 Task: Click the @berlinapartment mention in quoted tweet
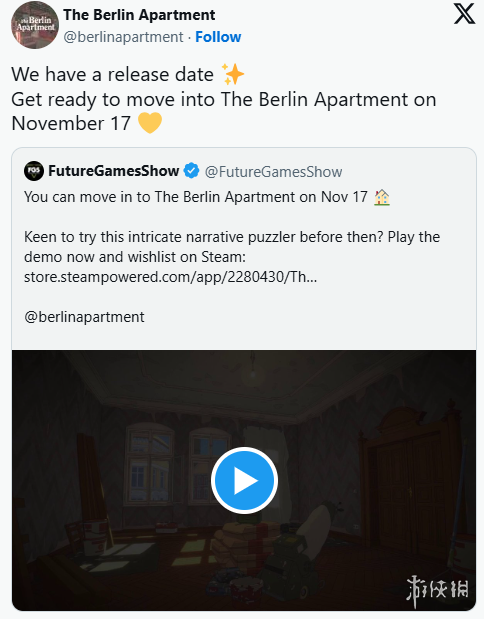click(84, 317)
